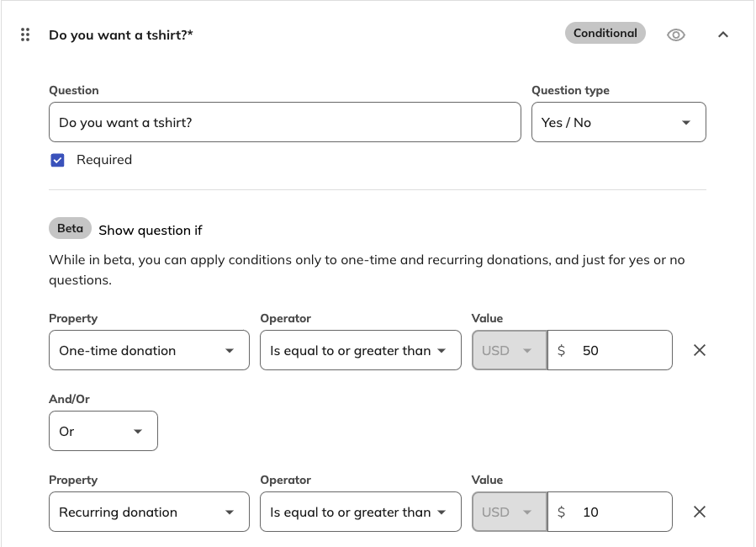This screenshot has width=756, height=547.
Task: Click the Beta badge
Action: [x=70, y=228]
